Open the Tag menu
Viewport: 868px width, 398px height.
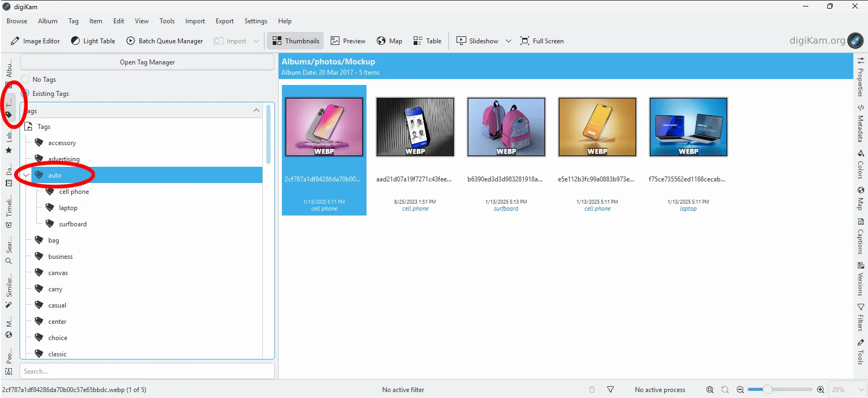(x=73, y=21)
